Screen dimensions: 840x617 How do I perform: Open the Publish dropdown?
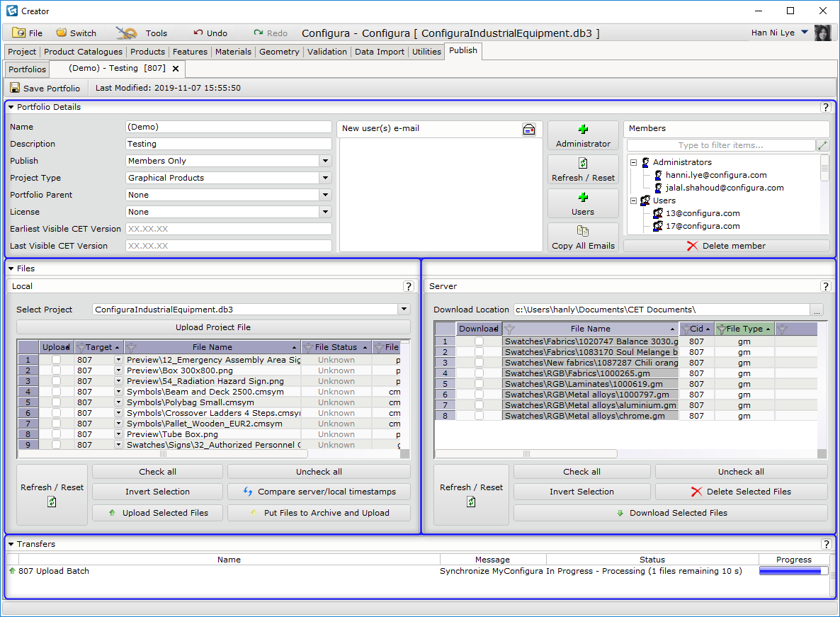[x=325, y=161]
